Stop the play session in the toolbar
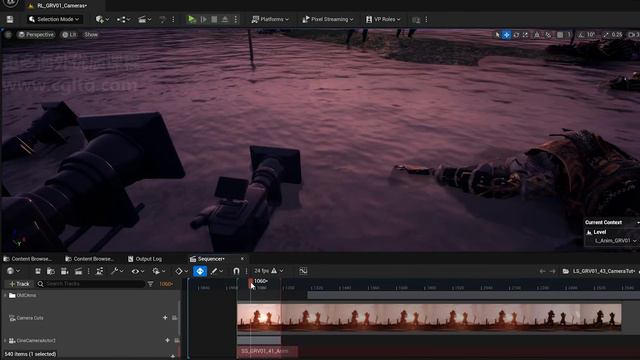 pos(214,19)
